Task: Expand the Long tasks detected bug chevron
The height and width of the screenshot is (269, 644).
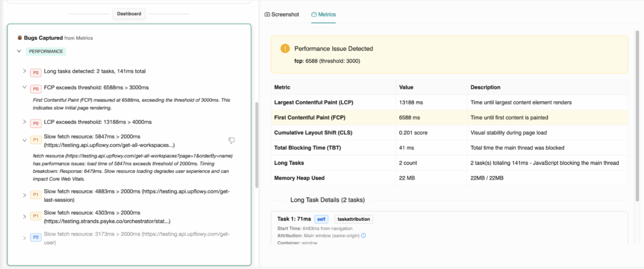Action: coord(25,71)
